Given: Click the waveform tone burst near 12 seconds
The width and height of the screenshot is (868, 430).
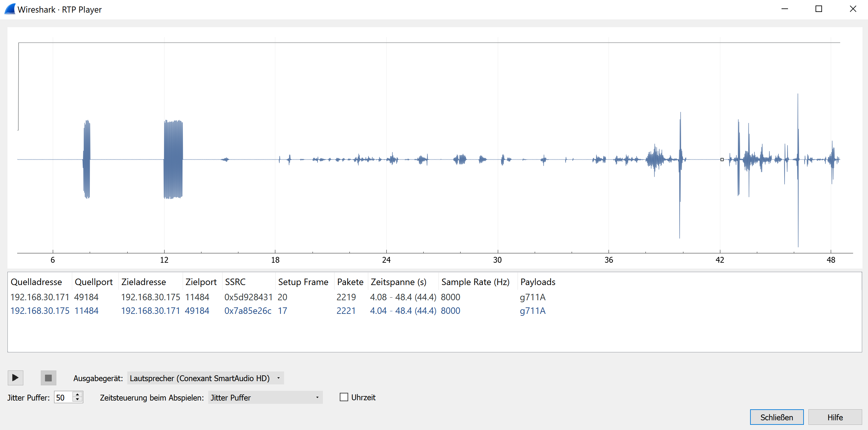Looking at the screenshot, I should [173, 159].
